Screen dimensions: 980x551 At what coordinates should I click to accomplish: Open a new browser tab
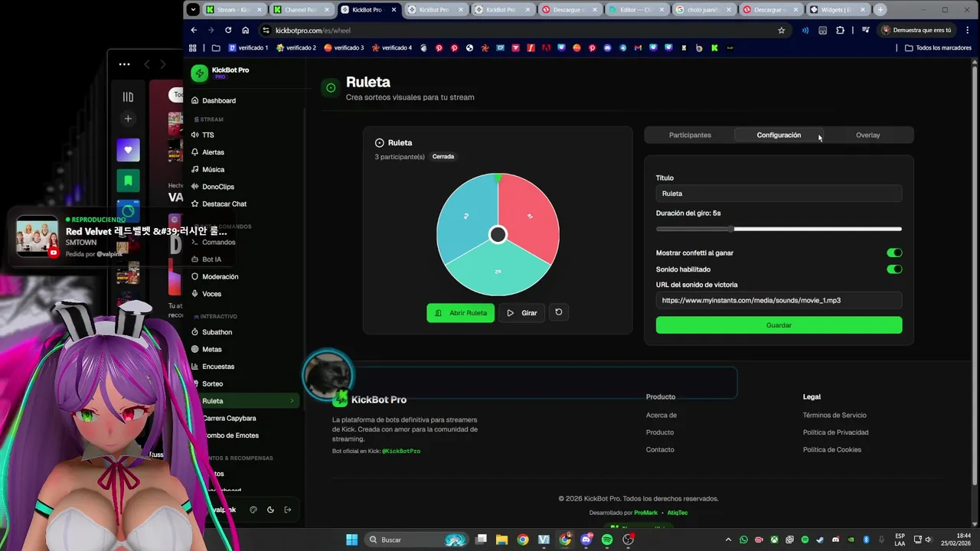[x=880, y=10]
